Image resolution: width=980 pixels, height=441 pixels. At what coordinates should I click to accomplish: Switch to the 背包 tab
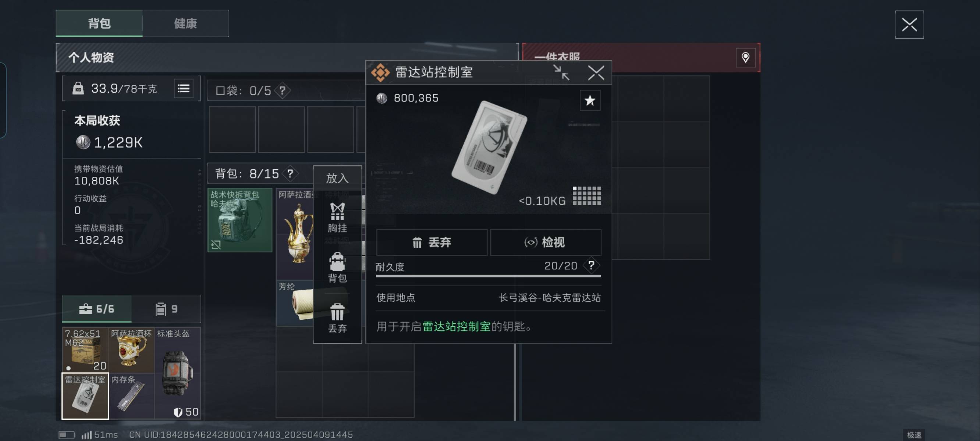point(99,24)
